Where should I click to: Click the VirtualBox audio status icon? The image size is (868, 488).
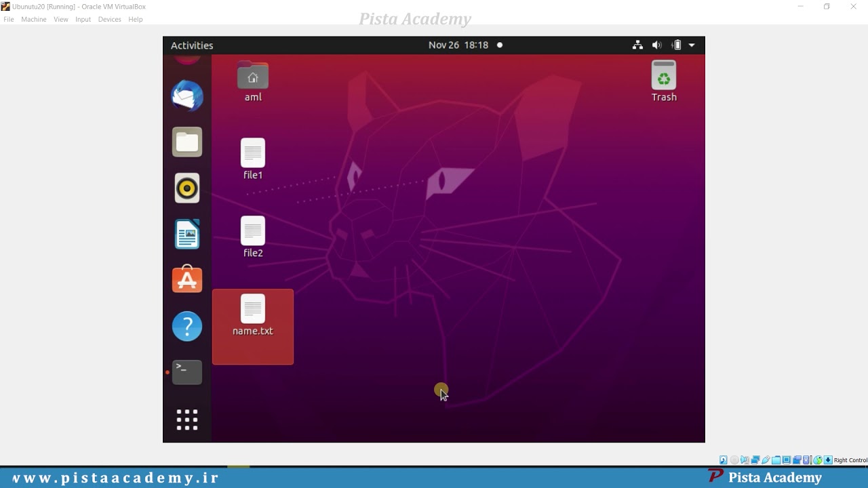[x=745, y=460]
